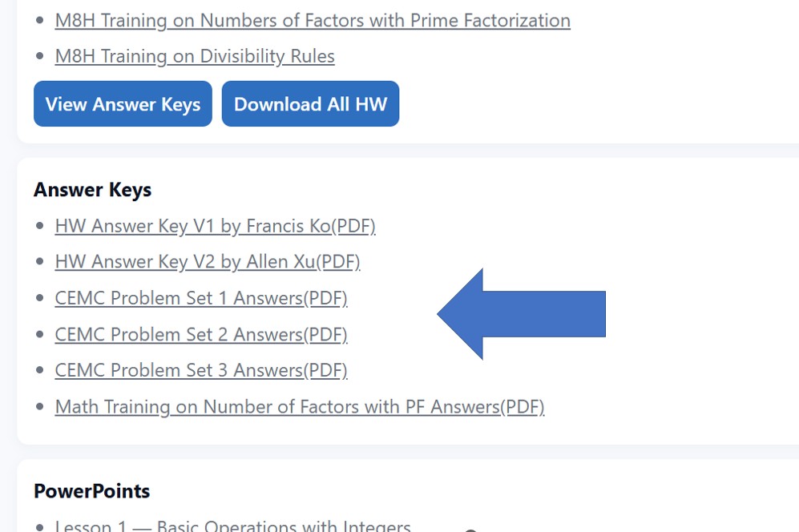
Task: Click bullet beside HW Answer Key V2
Action: pos(41,262)
